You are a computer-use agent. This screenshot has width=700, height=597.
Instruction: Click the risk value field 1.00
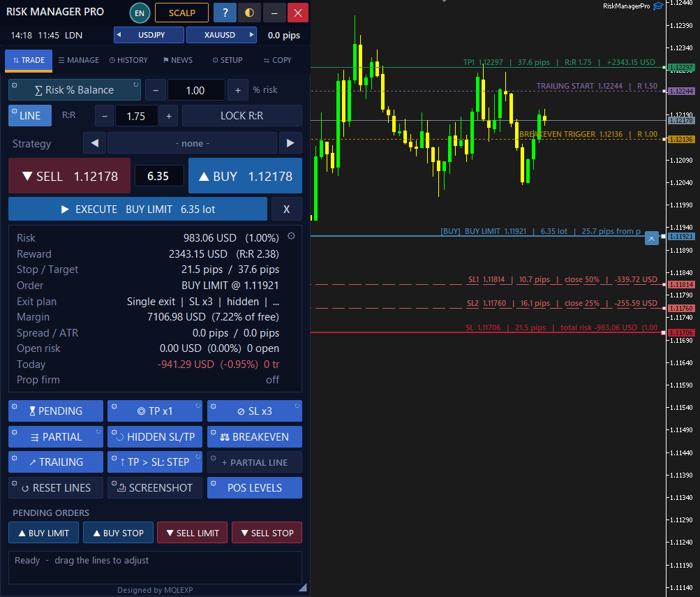point(196,90)
